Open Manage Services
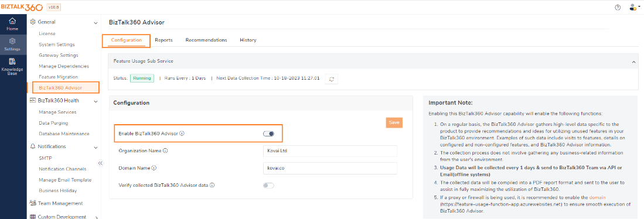 57,112
